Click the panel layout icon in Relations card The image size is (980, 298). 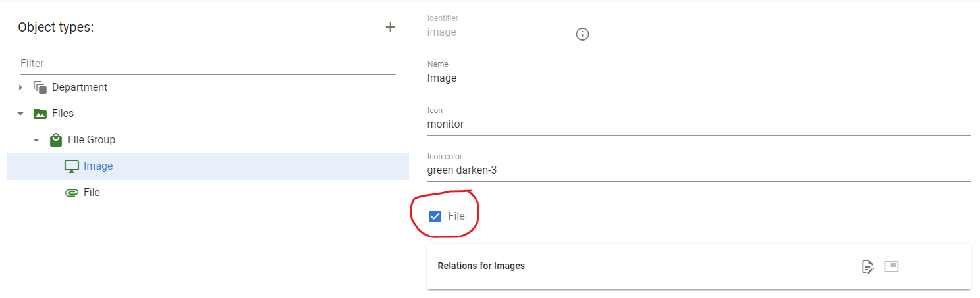(891, 266)
